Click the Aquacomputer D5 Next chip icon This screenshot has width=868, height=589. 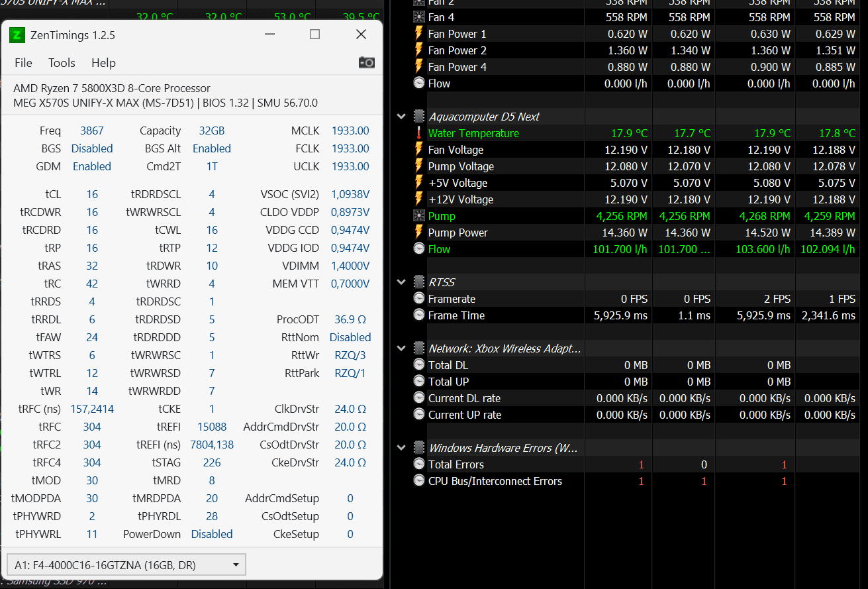click(x=419, y=117)
